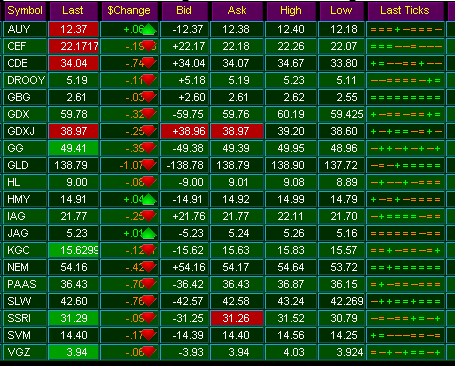Select the CEF symbol cell
The width and height of the screenshot is (455, 366).
(x=25, y=46)
